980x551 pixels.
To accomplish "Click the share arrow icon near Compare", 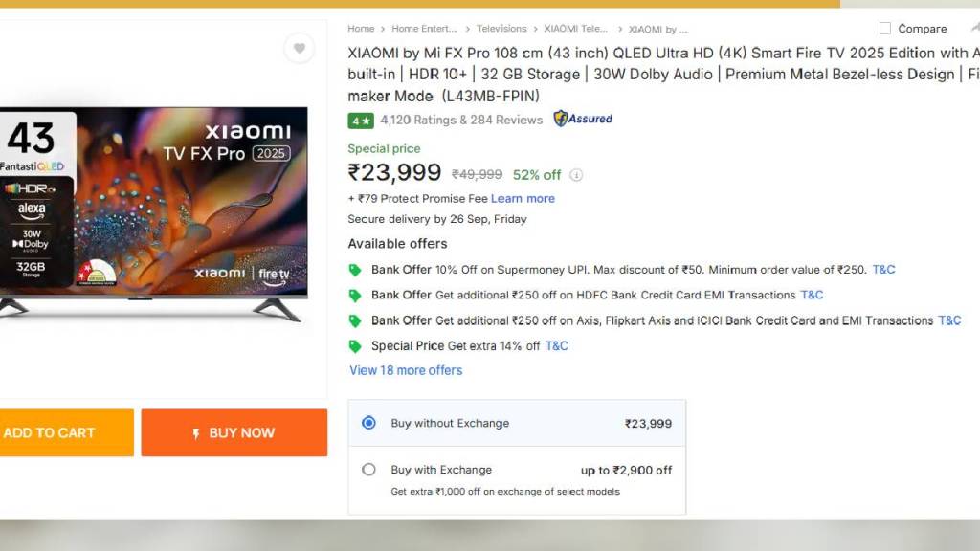I will tap(974, 28).
